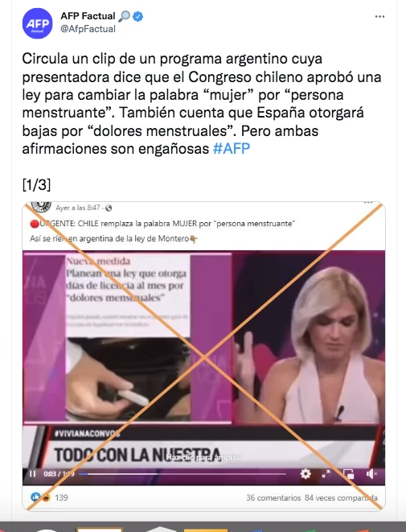Enlarge the embedded tweet image

pos(203,356)
